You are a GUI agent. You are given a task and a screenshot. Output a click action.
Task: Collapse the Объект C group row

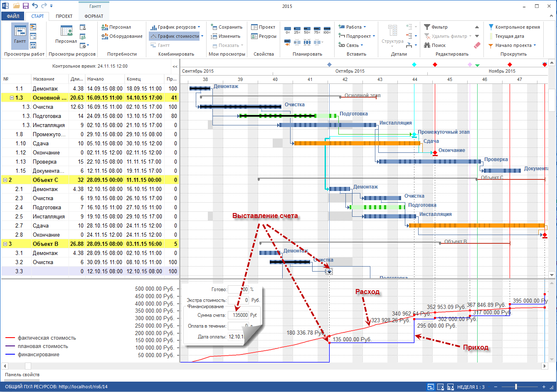pyautogui.click(x=5, y=180)
